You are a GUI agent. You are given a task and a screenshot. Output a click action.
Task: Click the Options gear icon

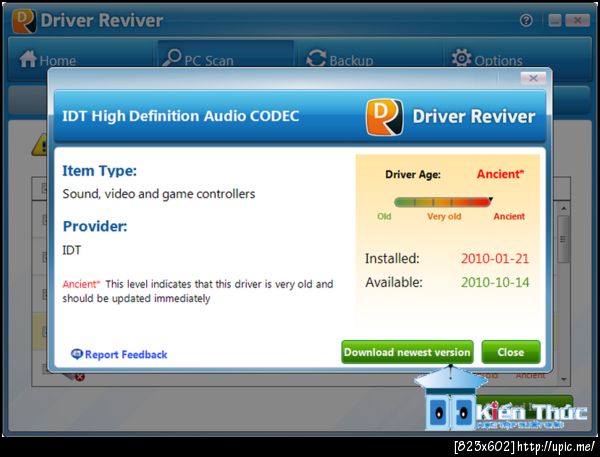[x=461, y=58]
